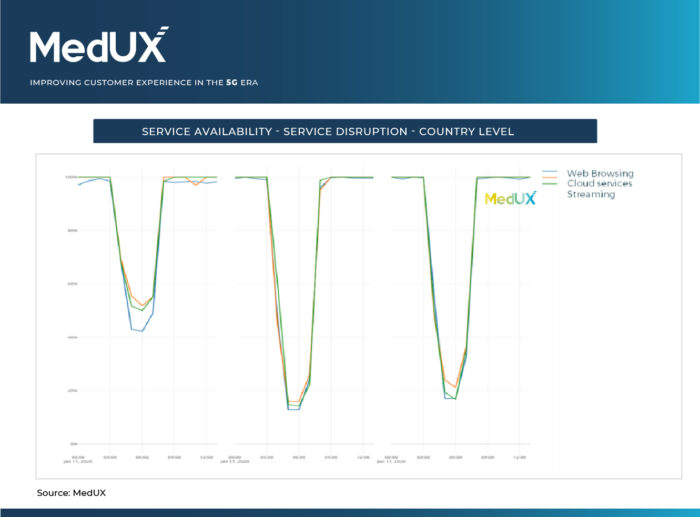Click the MedUX logo in the header
This screenshot has height=517, width=700.
[98, 46]
